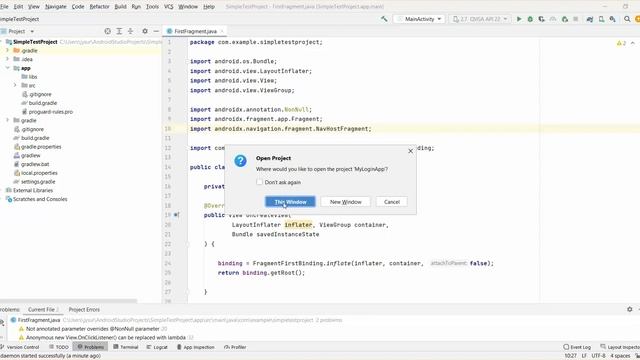Click the Search Everywhere magnifier icon

pyautogui.click(x=627, y=19)
